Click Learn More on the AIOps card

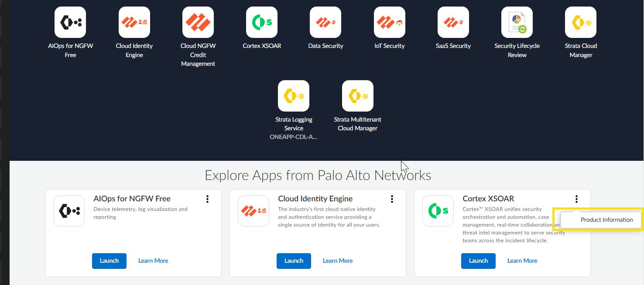click(153, 261)
